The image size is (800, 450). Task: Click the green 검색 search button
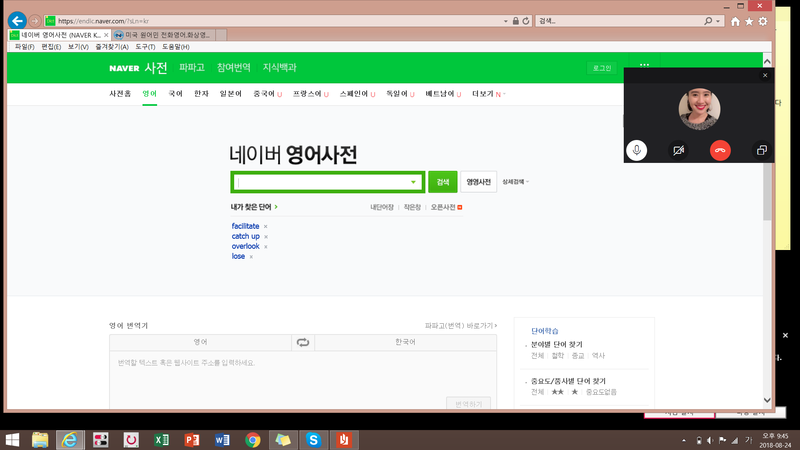coord(443,182)
